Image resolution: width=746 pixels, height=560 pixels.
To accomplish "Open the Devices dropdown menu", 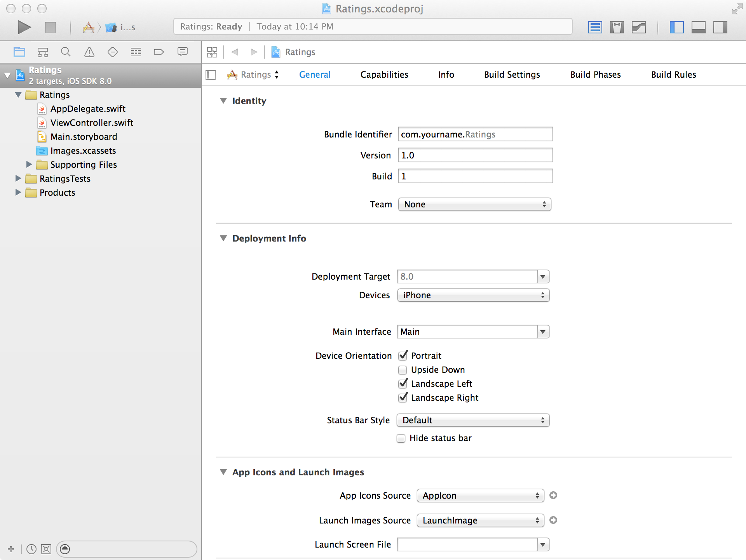I will pos(473,295).
